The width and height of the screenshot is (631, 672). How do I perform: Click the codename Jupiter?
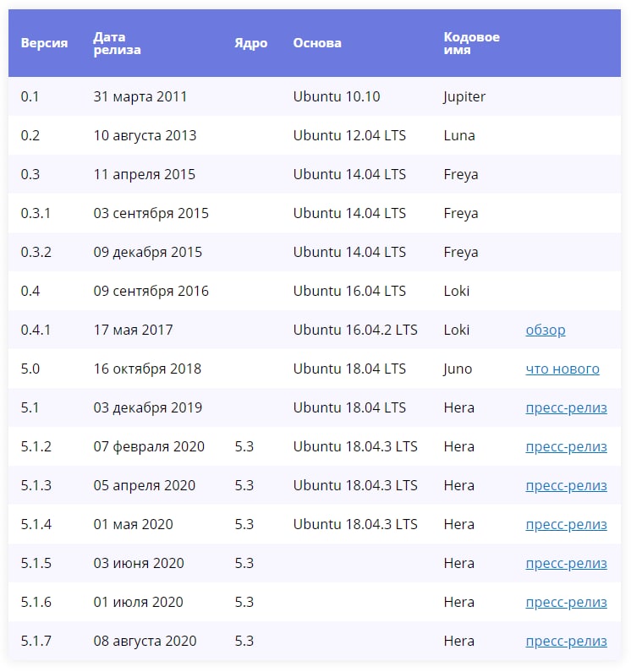[464, 97]
